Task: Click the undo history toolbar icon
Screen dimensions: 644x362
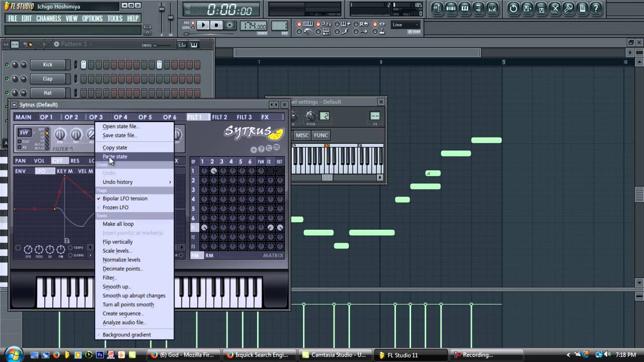Action: click(513, 8)
